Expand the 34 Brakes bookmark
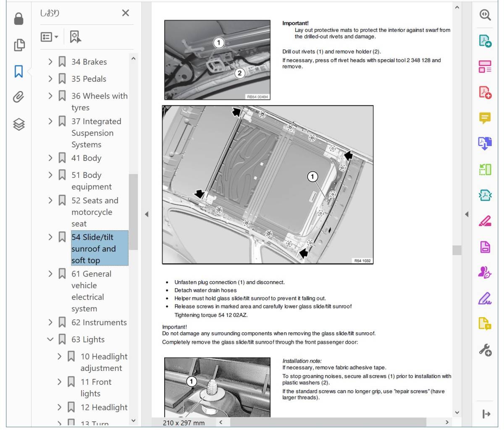 point(50,62)
